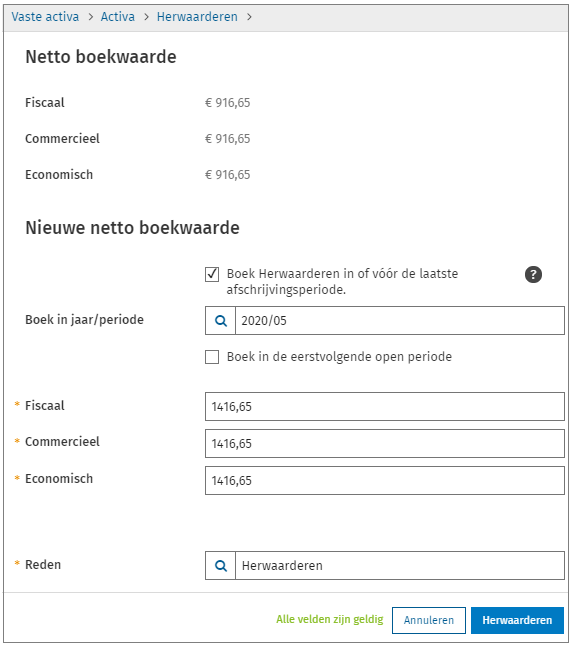Select the Herwaarderen breadcrumb item
Image resolution: width=574 pixels, height=647 pixels.
point(197,17)
